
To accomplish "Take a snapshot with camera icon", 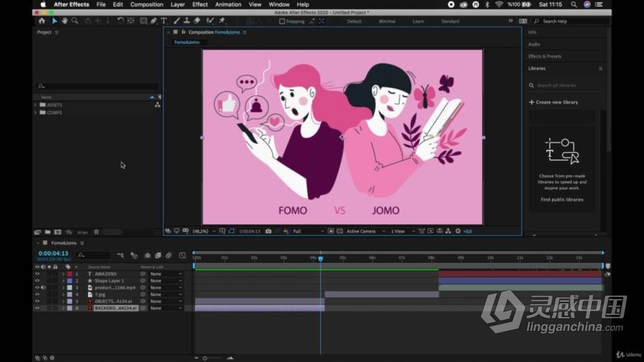I will click(268, 231).
